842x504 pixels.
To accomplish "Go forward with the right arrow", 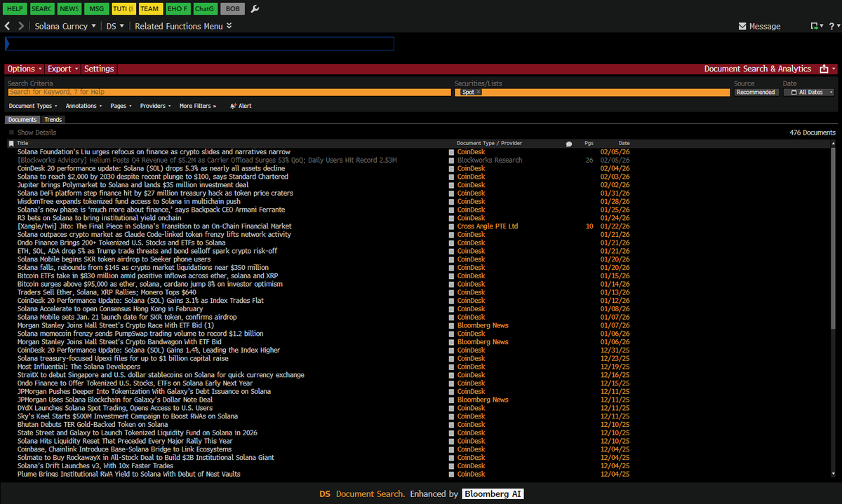I will (x=21, y=26).
